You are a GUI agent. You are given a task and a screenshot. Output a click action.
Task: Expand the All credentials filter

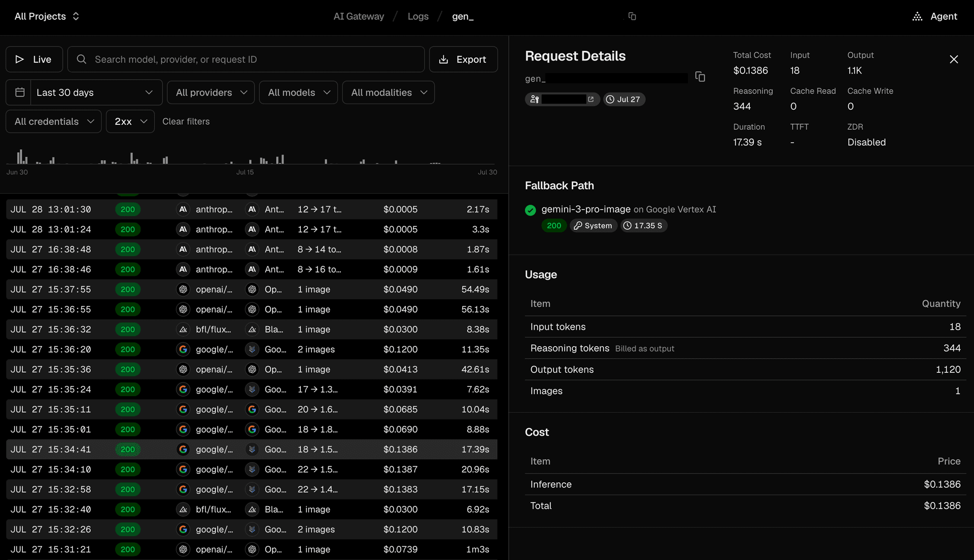[54, 121]
